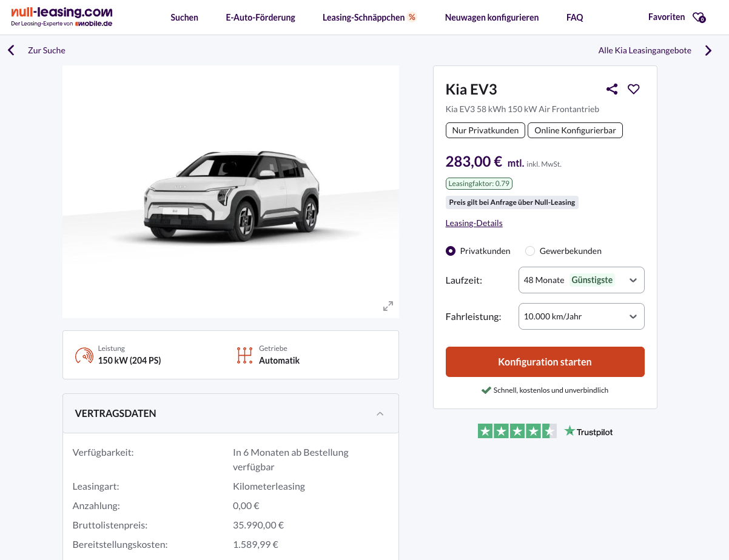This screenshot has width=729, height=560.
Task: Click the Kia EV3 car image
Action: click(x=230, y=194)
